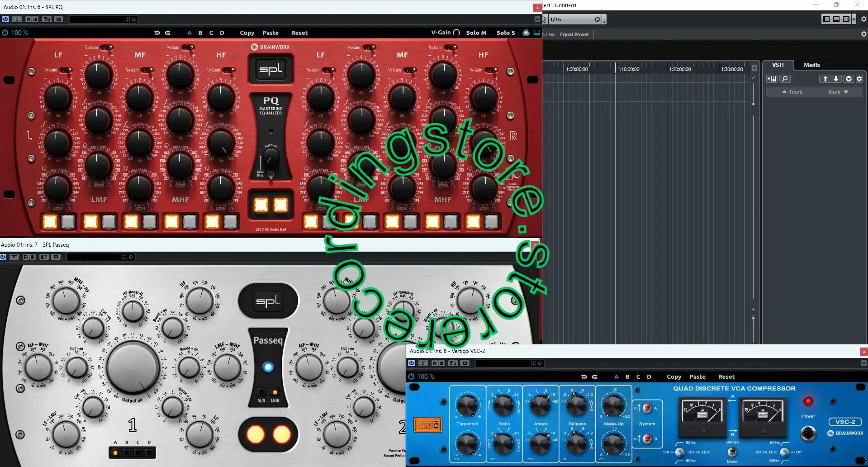Bypass SPL Passeq with its host power icon
Viewport: 868px width, 467px height.
(x=3, y=257)
